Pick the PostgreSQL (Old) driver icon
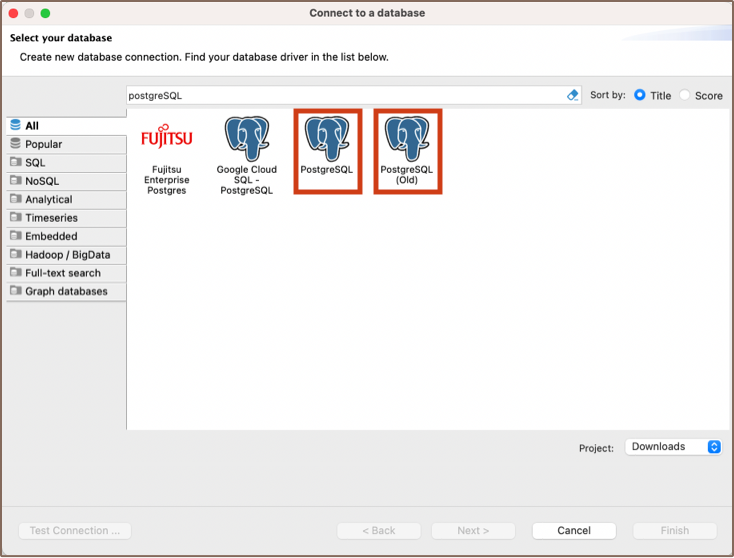This screenshot has height=558, width=734. tap(407, 139)
